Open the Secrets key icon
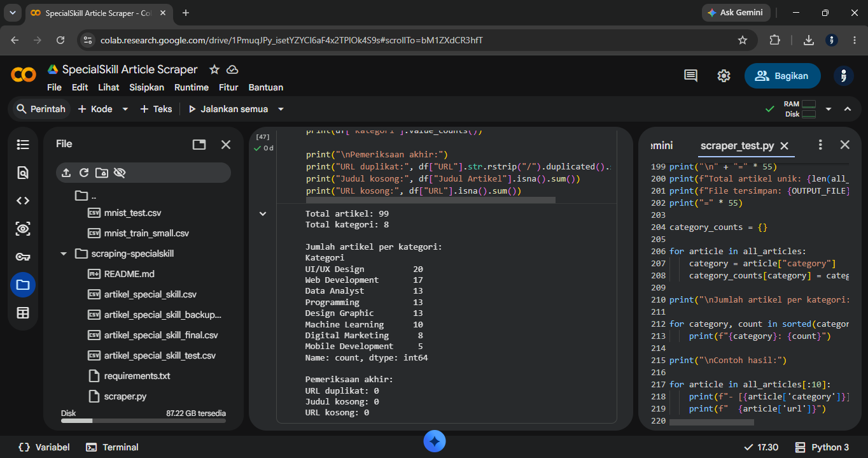The image size is (868, 458). tap(23, 257)
